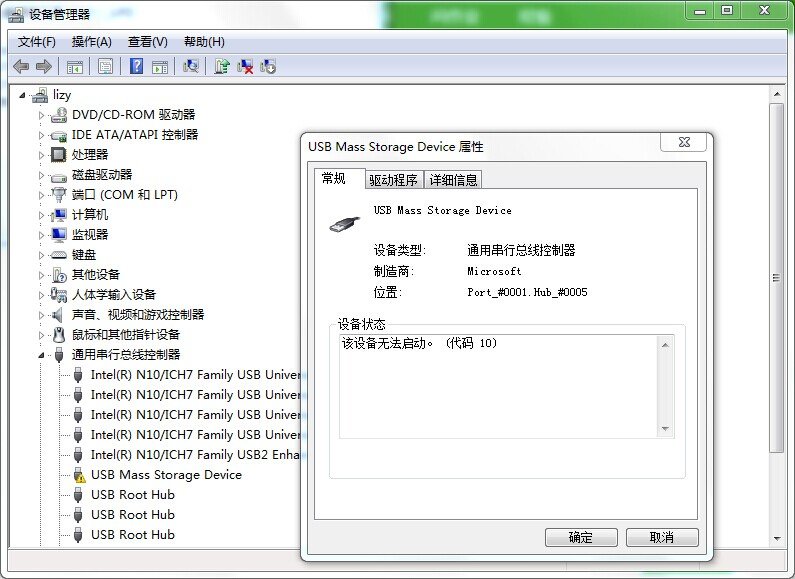
Task: Expand the 端口 (COM 和 LPT) node
Action: (42, 195)
